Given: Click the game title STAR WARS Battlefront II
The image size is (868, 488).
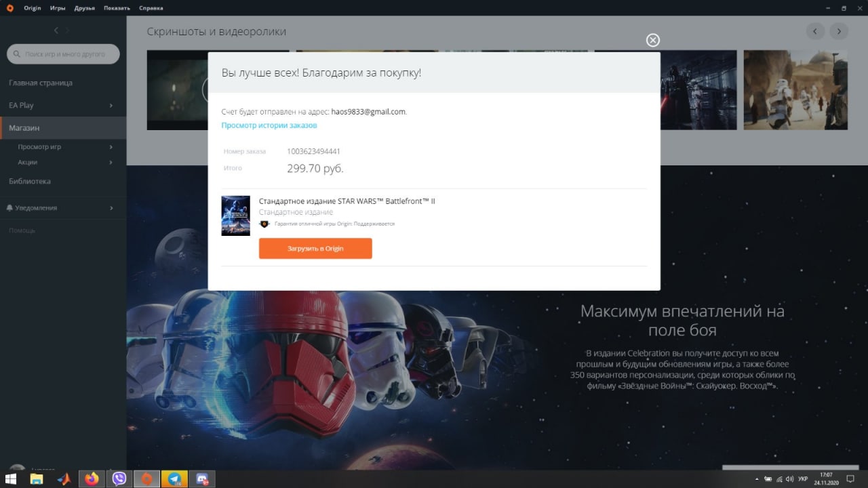Looking at the screenshot, I should point(347,201).
